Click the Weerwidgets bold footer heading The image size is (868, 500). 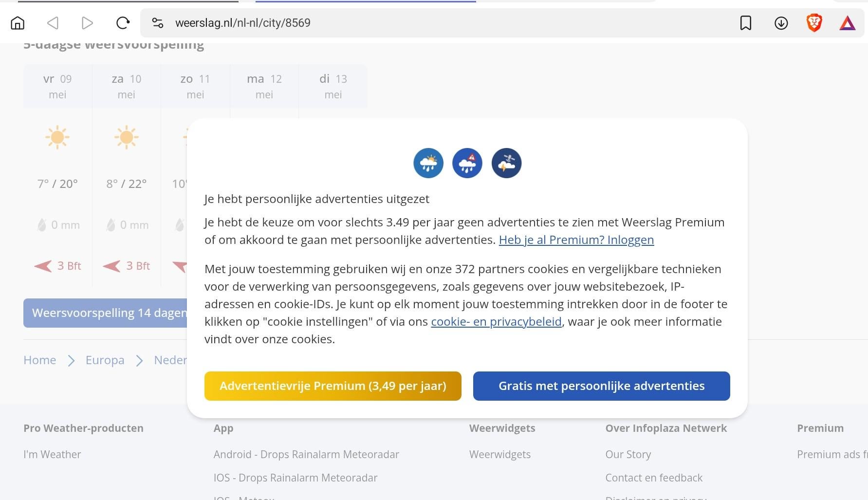[x=502, y=428]
